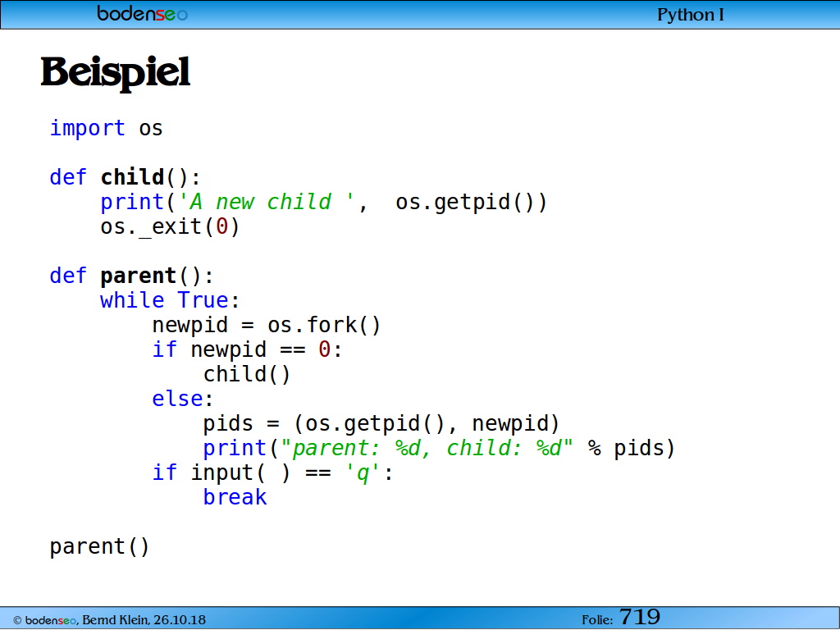
Task: Click the 'pids = (os.getpid(), newpid)' line
Action: pos(381,424)
